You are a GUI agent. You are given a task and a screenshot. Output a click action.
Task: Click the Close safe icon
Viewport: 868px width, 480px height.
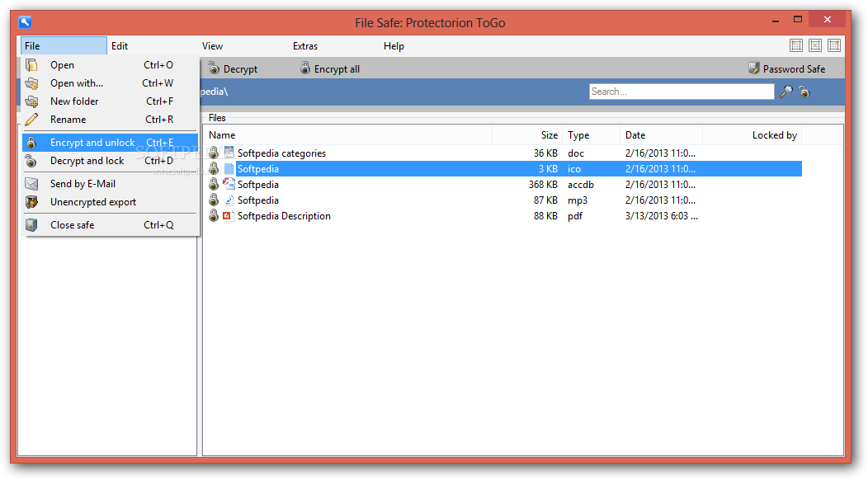coord(31,225)
